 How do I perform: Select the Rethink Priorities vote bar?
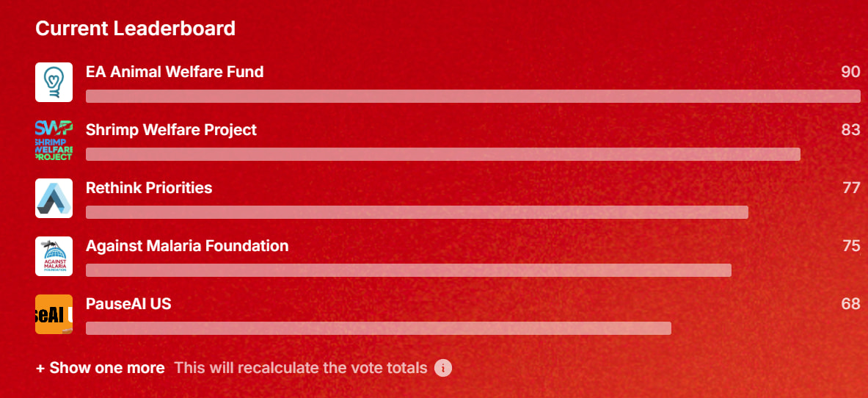(x=417, y=212)
